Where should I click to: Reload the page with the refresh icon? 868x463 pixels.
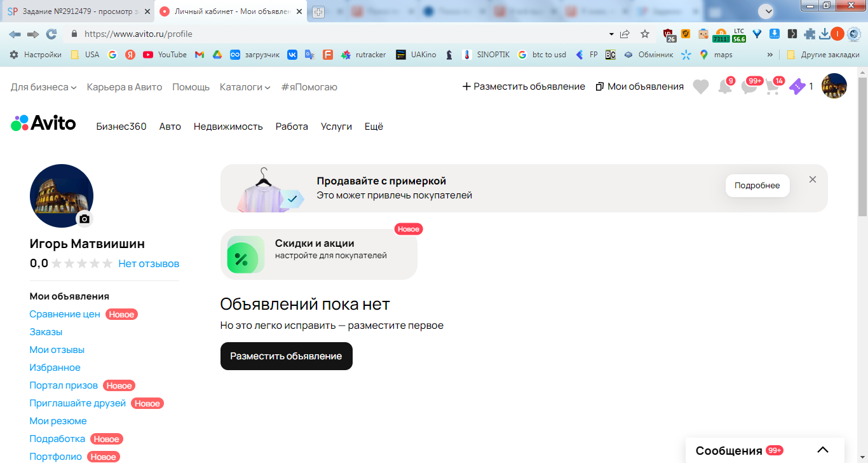click(51, 34)
